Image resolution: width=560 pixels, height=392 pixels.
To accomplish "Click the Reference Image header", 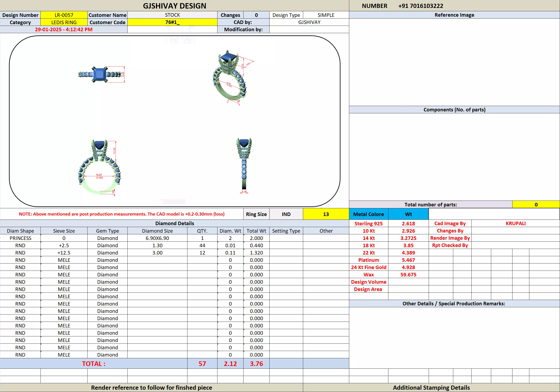I will 454,15.
